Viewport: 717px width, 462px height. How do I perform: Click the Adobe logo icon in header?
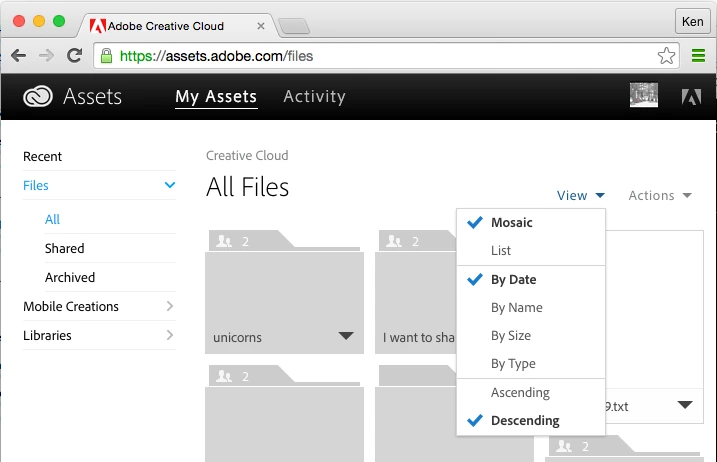pos(691,97)
